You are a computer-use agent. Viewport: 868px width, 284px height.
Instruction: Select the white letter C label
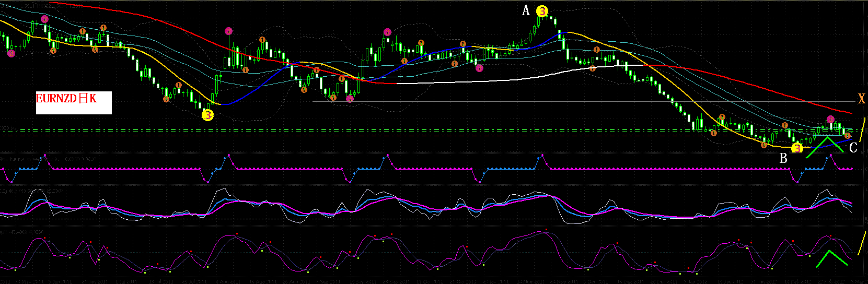tap(853, 148)
